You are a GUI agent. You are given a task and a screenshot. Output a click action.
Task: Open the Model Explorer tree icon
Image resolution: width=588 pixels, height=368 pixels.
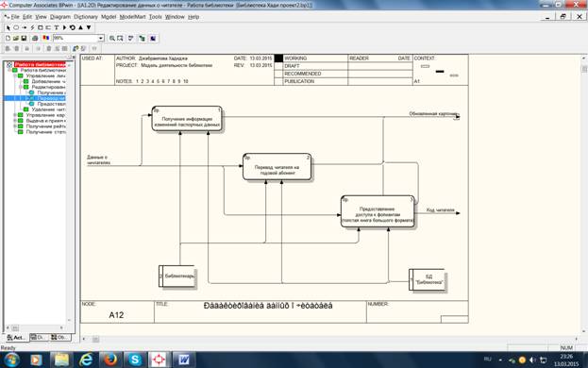[x=142, y=39]
